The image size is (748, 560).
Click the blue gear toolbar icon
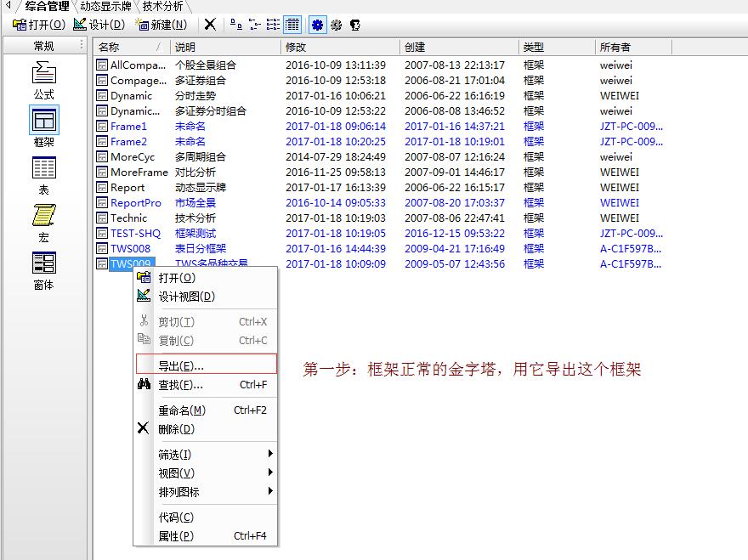(317, 25)
